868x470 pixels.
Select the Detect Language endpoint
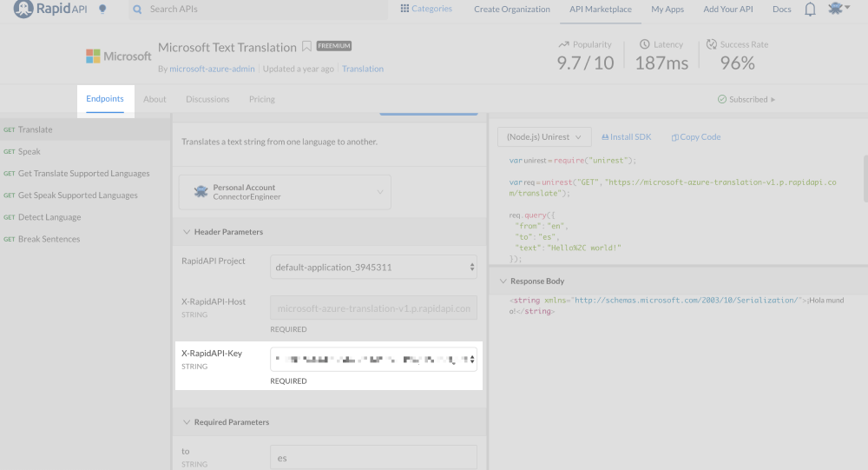coord(49,217)
